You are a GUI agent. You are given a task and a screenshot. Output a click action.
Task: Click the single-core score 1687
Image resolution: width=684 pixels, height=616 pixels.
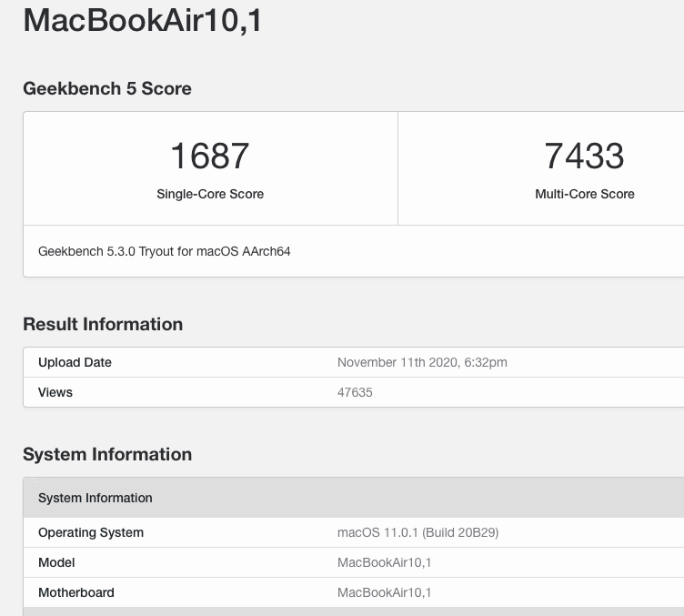point(210,156)
